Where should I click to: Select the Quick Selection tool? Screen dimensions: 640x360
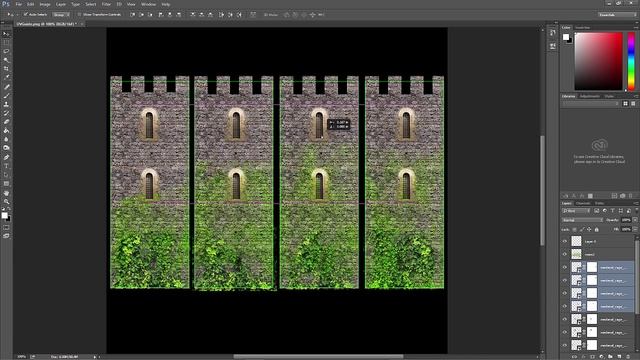(6, 60)
